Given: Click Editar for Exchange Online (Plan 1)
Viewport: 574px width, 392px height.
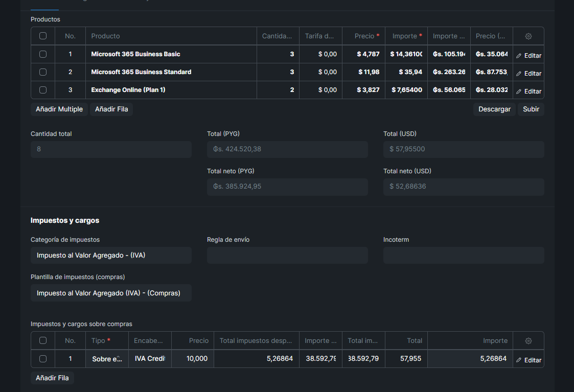Looking at the screenshot, I should click(529, 91).
